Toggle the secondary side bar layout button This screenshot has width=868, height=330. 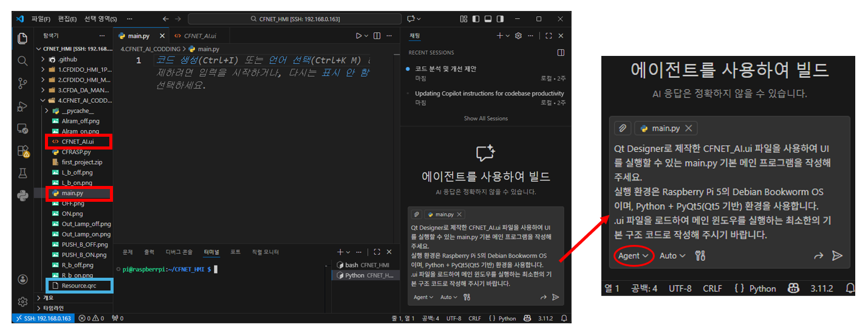click(499, 19)
